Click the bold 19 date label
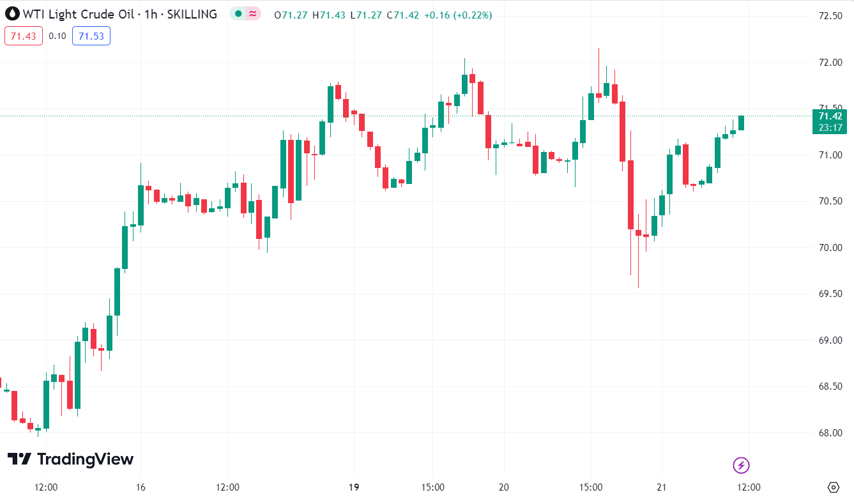854x504 pixels. click(354, 487)
